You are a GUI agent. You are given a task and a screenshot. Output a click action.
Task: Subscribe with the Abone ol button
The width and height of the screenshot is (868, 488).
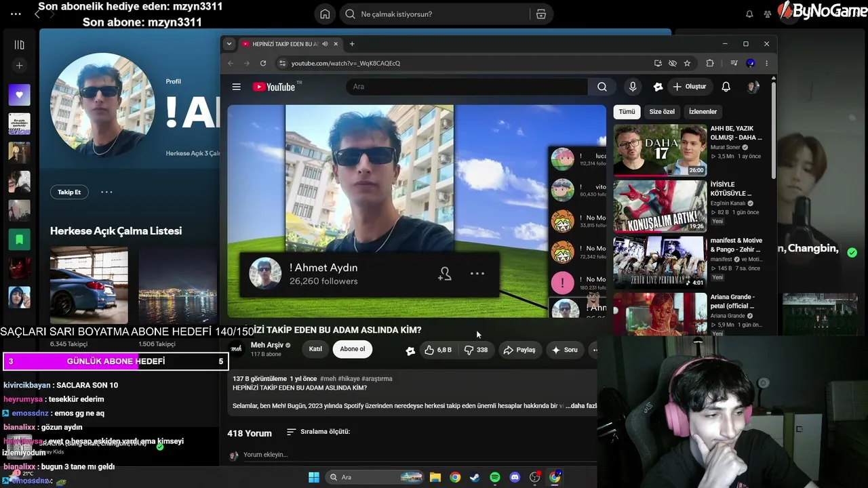(352, 349)
